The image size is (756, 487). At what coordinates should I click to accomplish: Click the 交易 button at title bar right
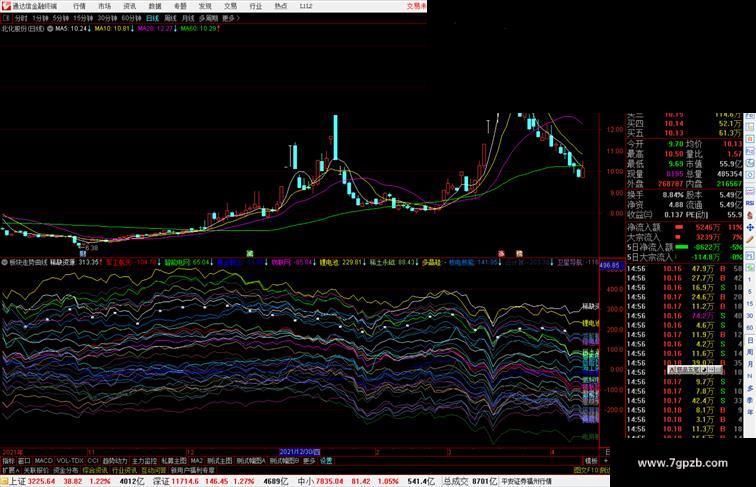pyautogui.click(x=416, y=6)
